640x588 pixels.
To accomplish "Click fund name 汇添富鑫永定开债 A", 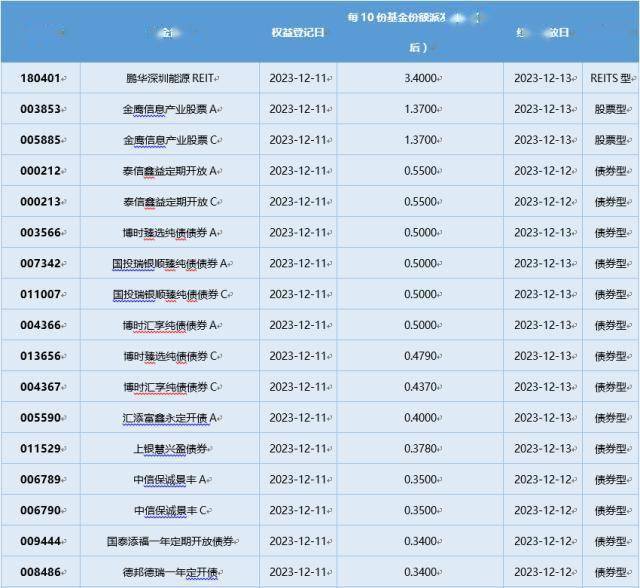I will pyautogui.click(x=170, y=418).
